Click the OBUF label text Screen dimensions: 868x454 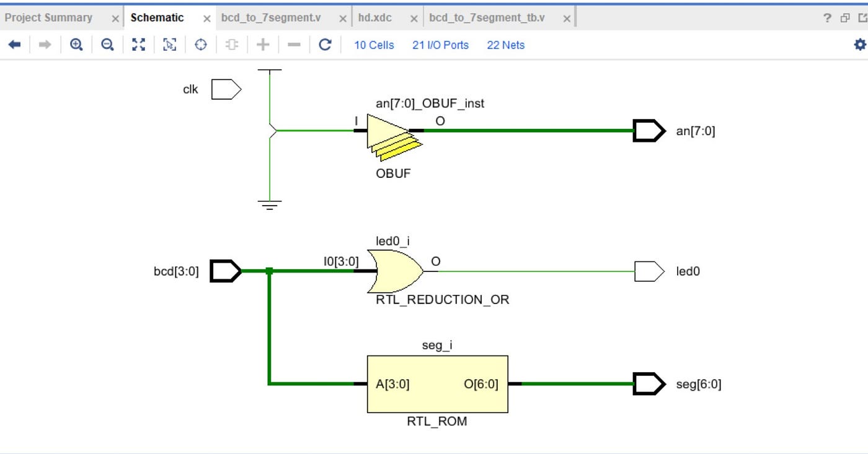pos(393,173)
